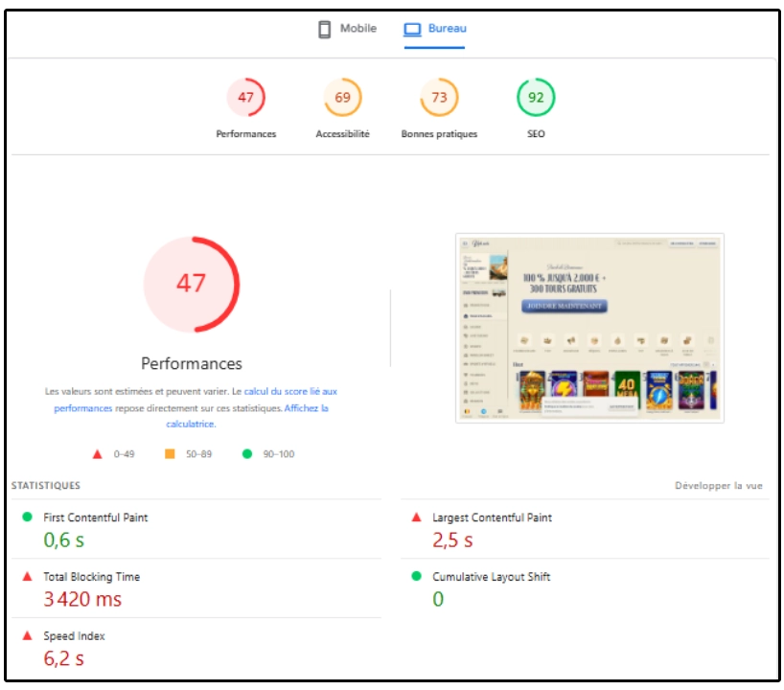This screenshot has width=784, height=690.
Task: Go to the SEO score gauge 92
Action: click(x=536, y=98)
